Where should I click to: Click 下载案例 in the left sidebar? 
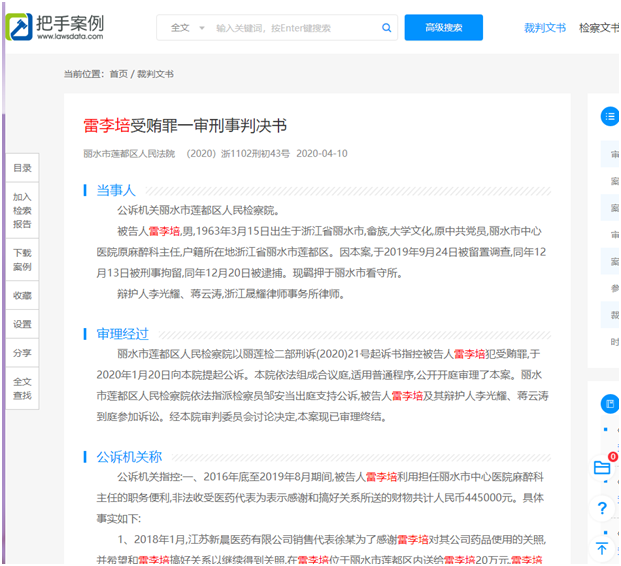[x=22, y=260]
